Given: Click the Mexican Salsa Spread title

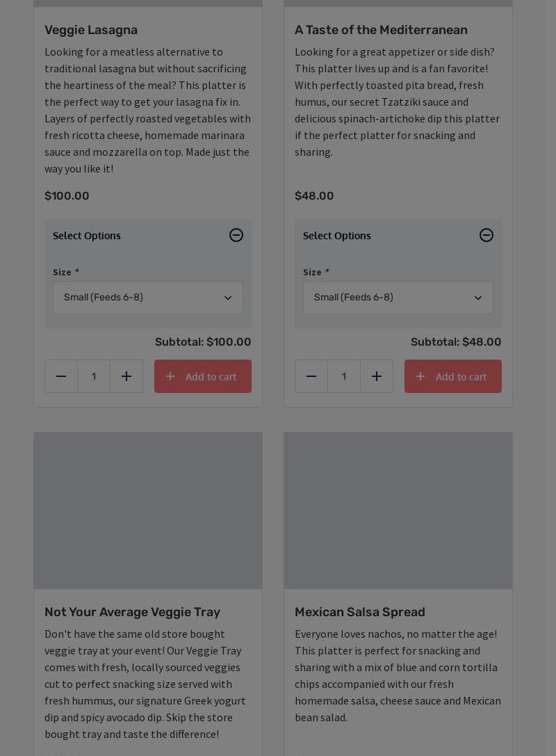Looking at the screenshot, I should click(x=360, y=612).
